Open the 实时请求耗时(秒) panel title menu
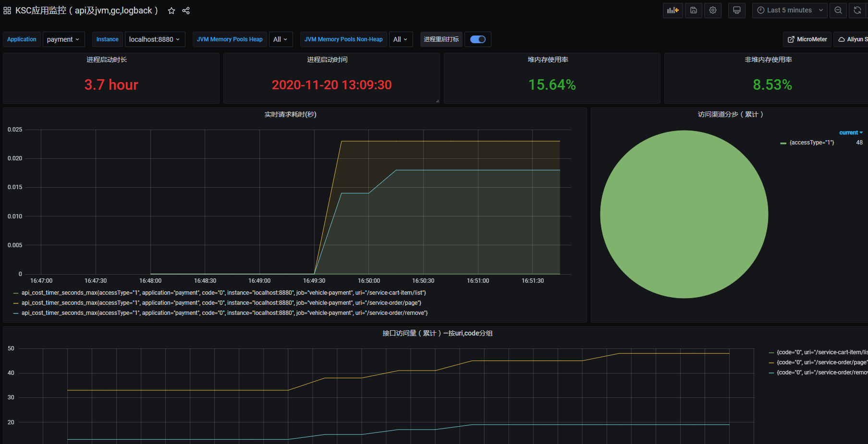 [290, 114]
